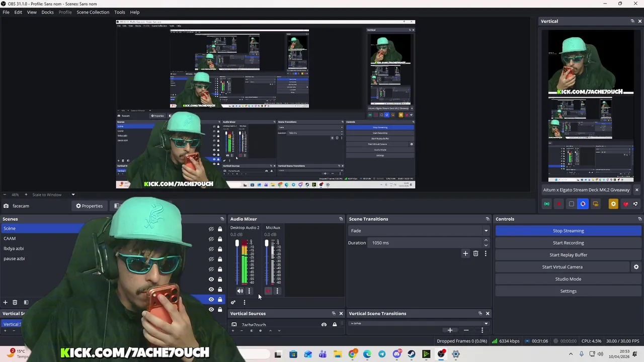This screenshot has height=362, width=644.
Task: Increase transition Duration with up arrow
Action: [x=486, y=240]
